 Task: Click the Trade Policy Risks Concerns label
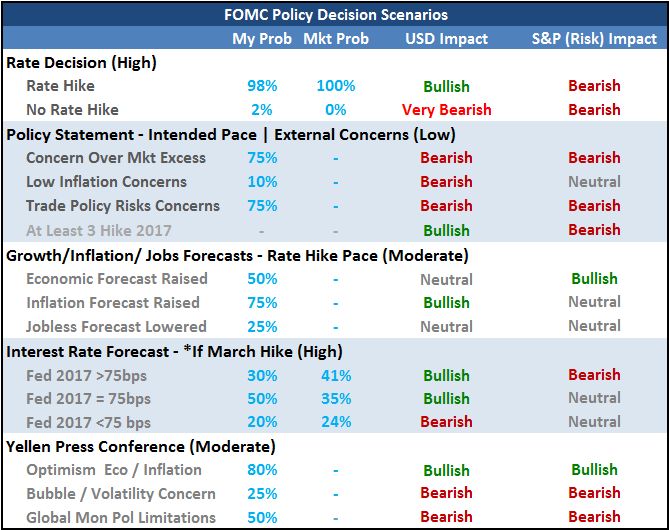(x=123, y=206)
